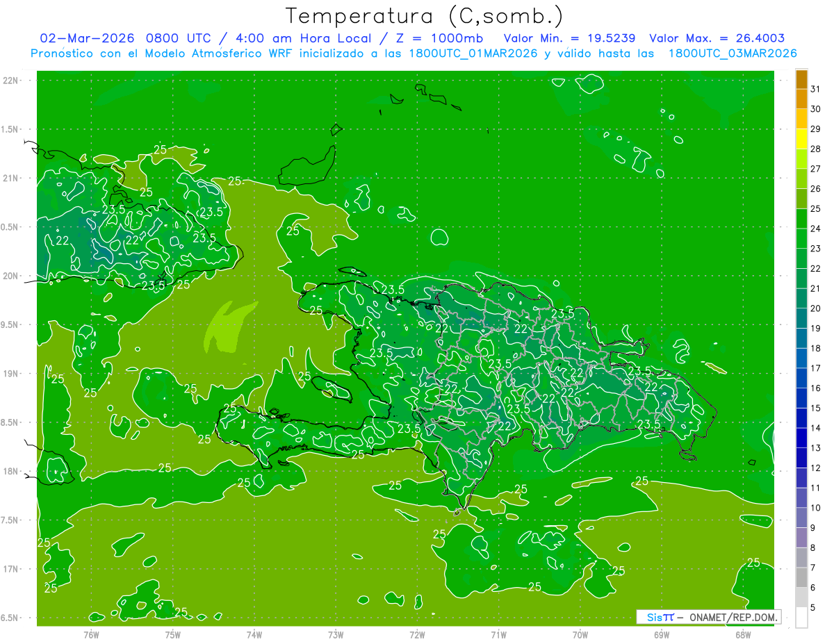Click the "69W" longitude axis label
The width and height of the screenshot is (834, 644).
(662, 634)
